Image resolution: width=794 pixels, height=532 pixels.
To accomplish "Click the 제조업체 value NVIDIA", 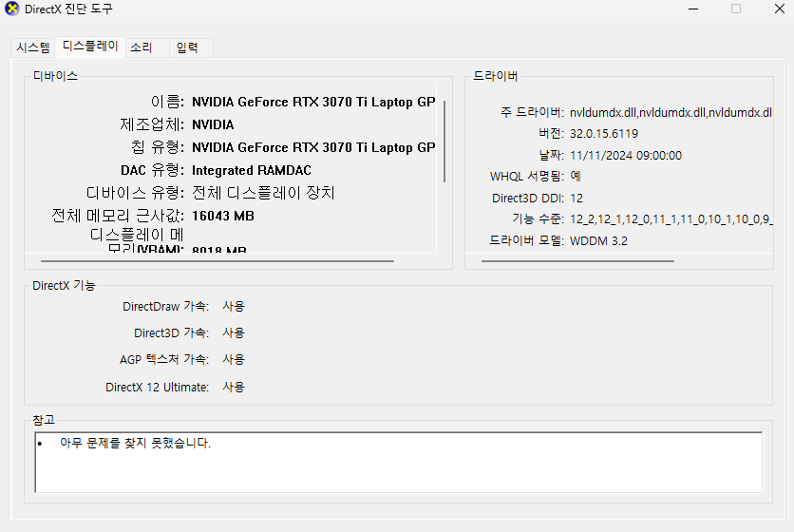I will click(213, 124).
